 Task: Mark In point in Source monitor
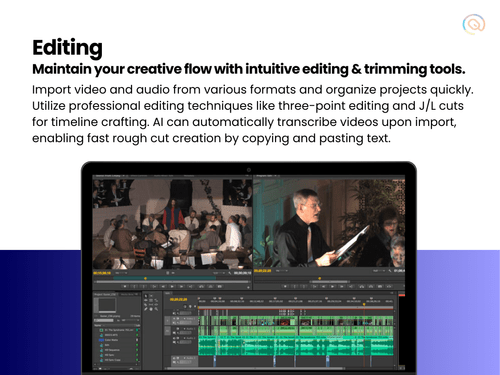135,286
